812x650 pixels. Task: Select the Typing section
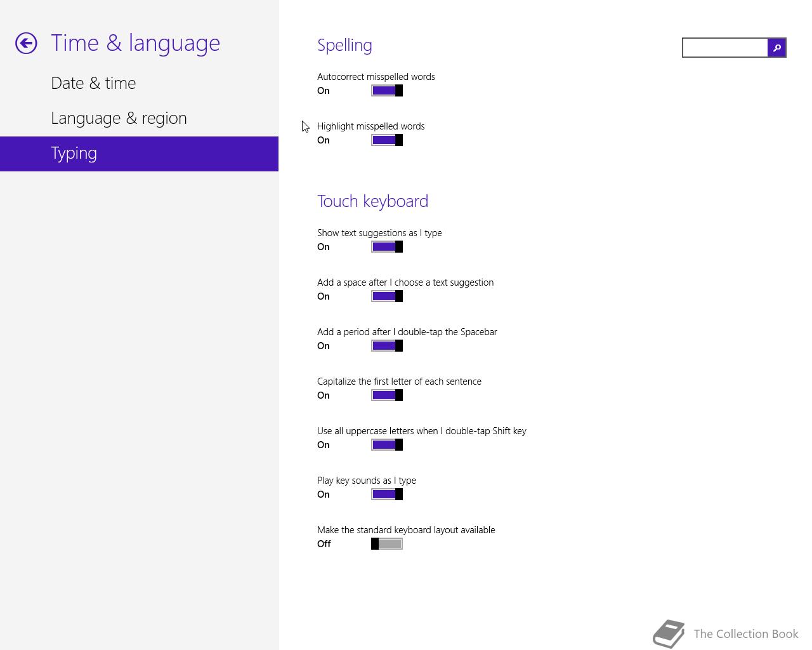point(74,154)
